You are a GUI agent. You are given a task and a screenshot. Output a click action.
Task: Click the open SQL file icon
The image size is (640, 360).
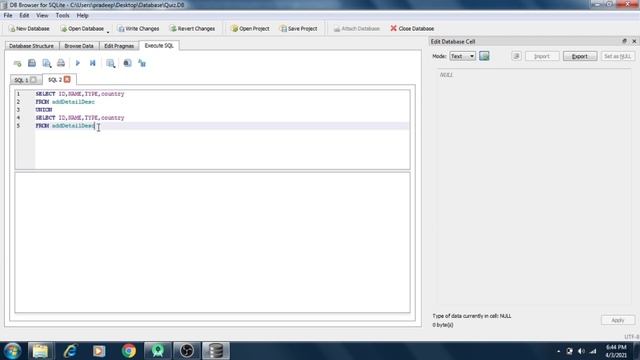(32, 63)
